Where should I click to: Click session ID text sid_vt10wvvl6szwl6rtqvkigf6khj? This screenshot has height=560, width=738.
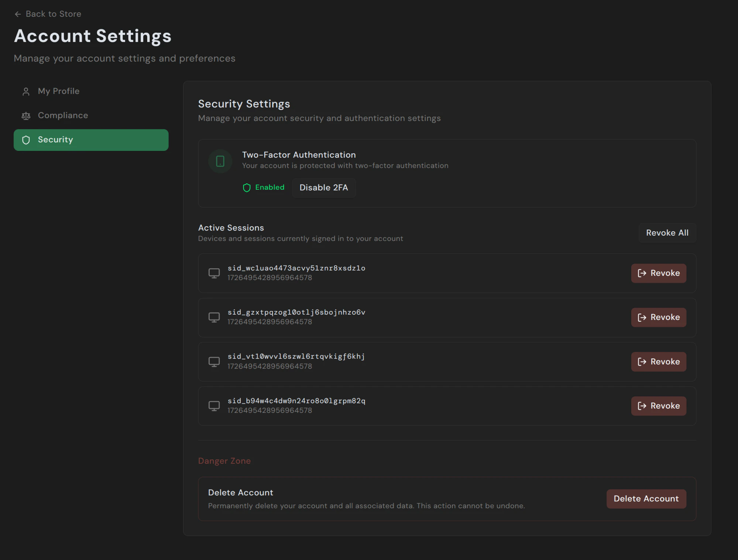point(296,357)
